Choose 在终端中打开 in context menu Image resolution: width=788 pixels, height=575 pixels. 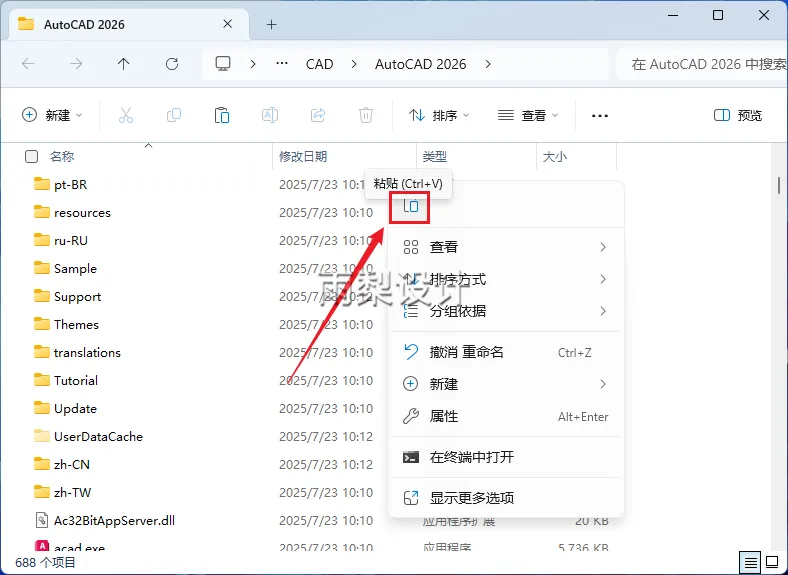506,457
